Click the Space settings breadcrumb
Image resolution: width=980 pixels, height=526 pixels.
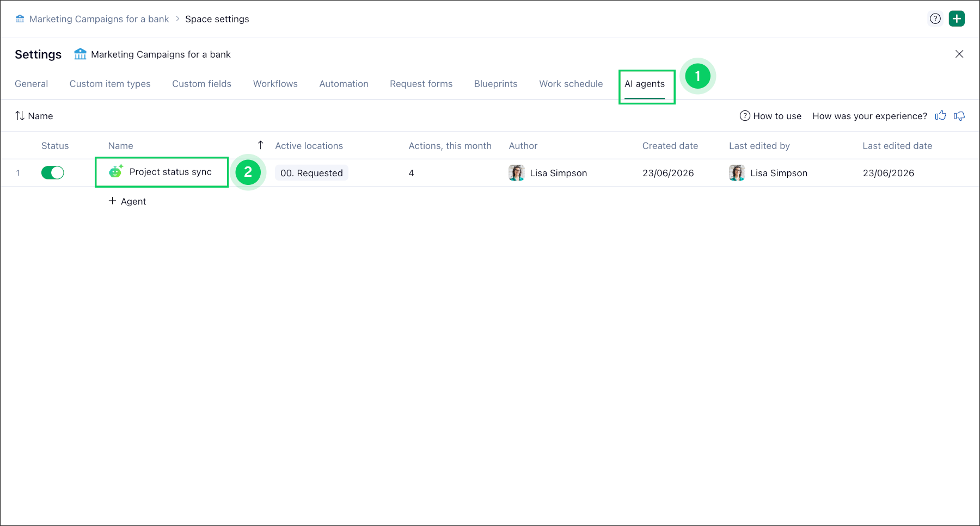(x=217, y=19)
